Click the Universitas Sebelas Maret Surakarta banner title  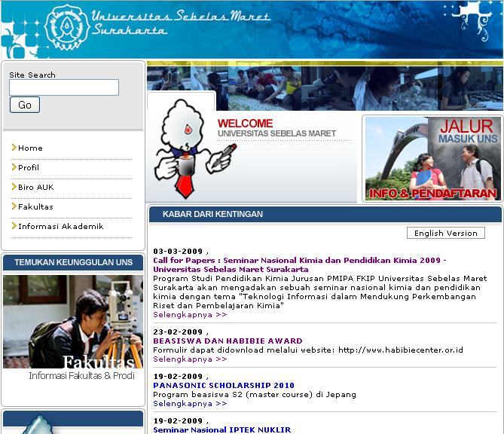180,23
